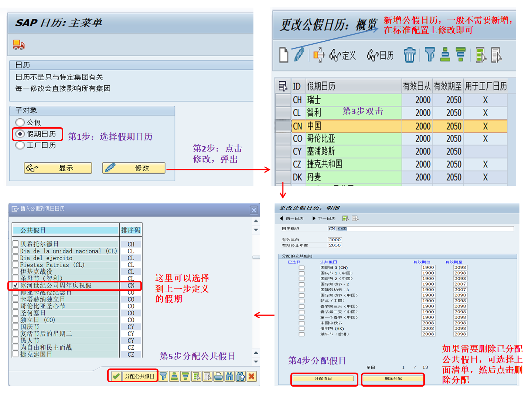The height and width of the screenshot is (394, 532).
Task: Search holidays using the binoculars icon
Action: click(230, 376)
